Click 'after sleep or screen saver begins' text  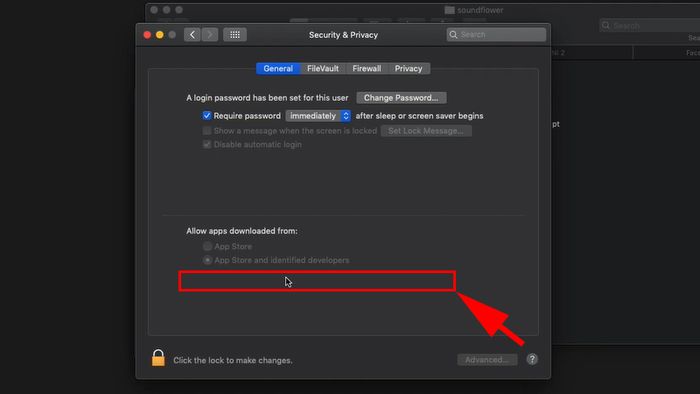coord(419,116)
